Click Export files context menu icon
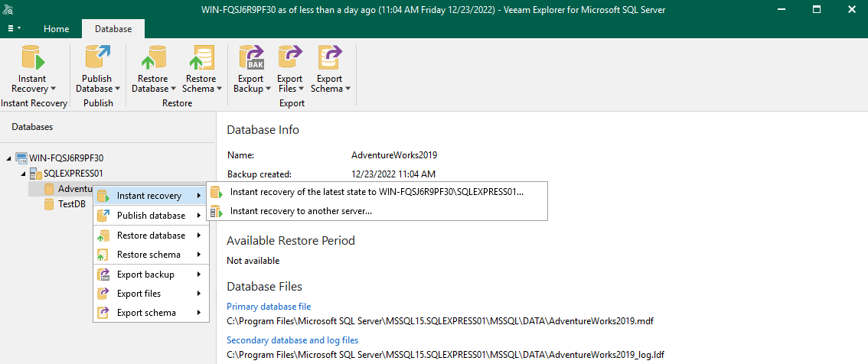The width and height of the screenshot is (868, 364). 103,294
